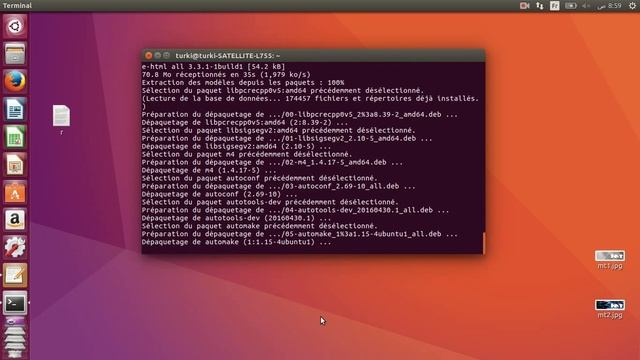Open the Ubuntu Dash search launcher
The height and width of the screenshot is (360, 640).
click(15, 27)
